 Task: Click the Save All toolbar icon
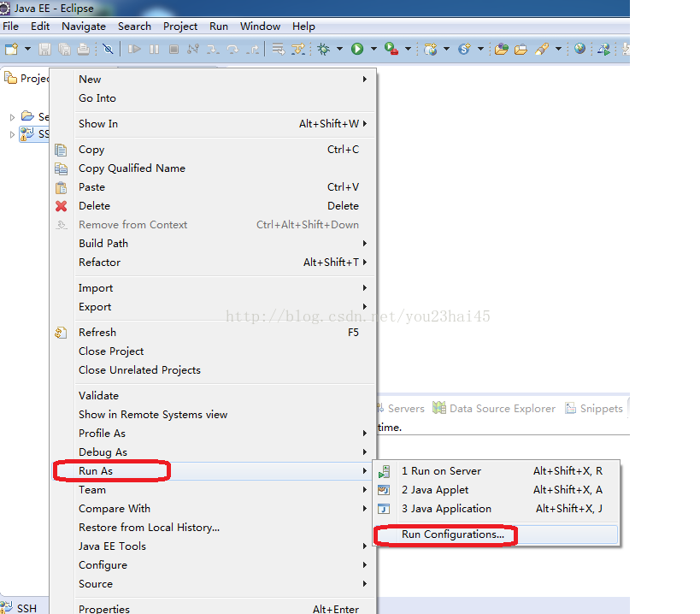[x=64, y=49]
